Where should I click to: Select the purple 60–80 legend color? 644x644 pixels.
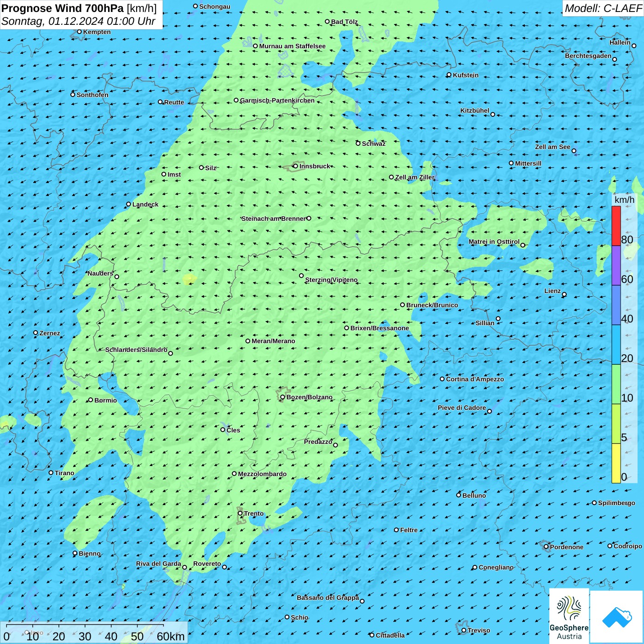616,266
